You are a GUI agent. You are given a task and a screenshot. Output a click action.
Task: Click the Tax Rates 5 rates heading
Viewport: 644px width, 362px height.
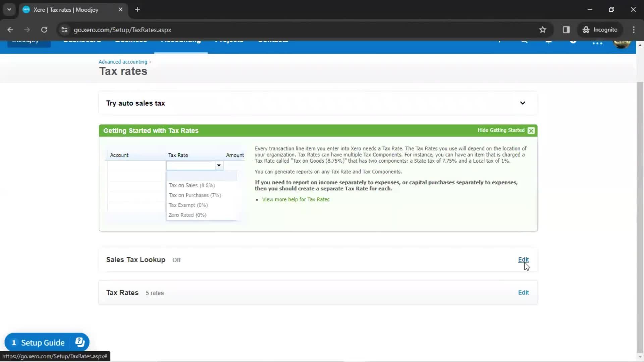click(x=135, y=293)
